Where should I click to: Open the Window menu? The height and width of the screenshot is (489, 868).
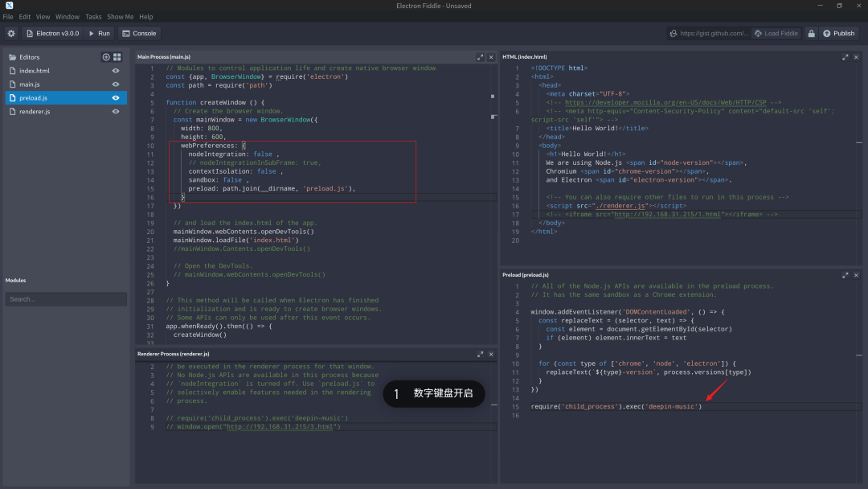(67, 17)
